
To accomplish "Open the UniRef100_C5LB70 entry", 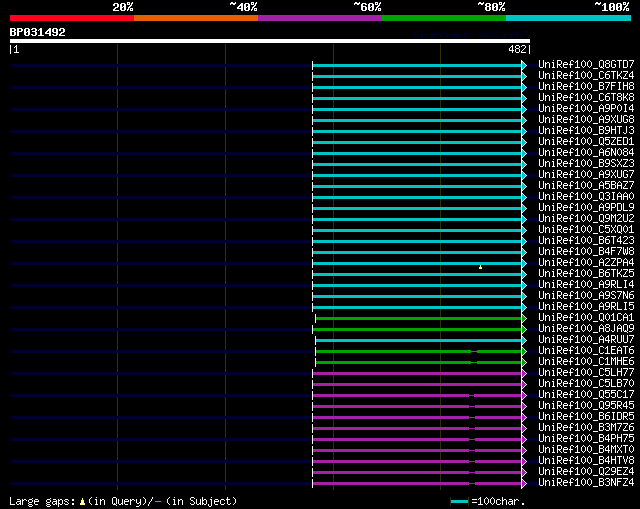I will coord(586,384).
